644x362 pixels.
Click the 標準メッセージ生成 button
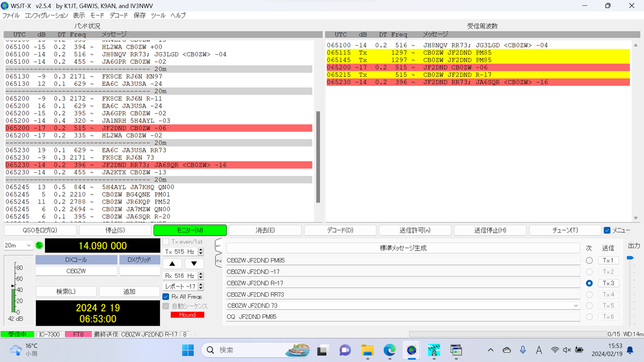[x=403, y=248]
